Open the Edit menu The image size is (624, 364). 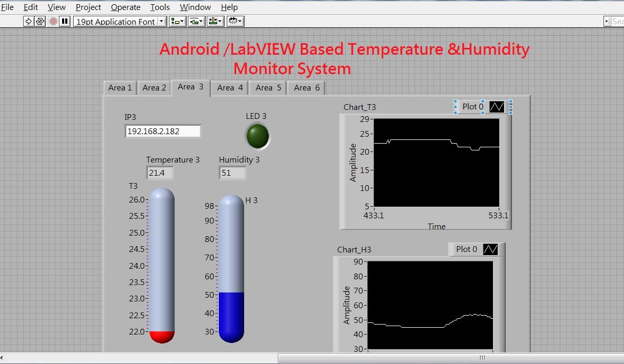click(31, 7)
